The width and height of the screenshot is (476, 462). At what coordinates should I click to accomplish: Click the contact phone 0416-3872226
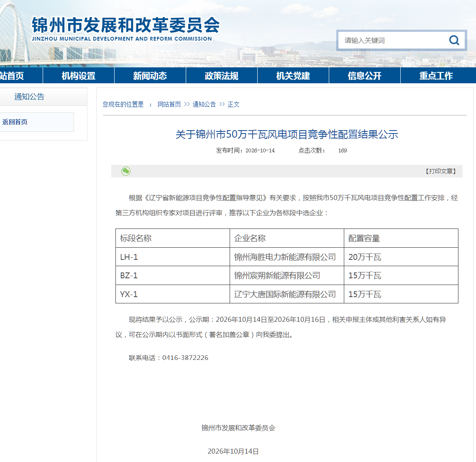tap(185, 357)
